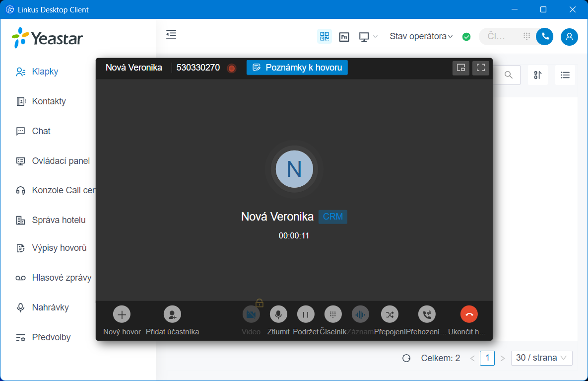Open the Fn function keys icon

[x=344, y=36]
